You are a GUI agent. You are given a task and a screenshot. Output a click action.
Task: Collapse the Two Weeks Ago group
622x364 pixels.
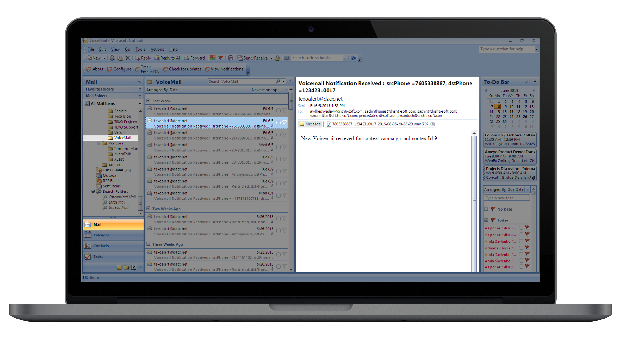(x=148, y=209)
